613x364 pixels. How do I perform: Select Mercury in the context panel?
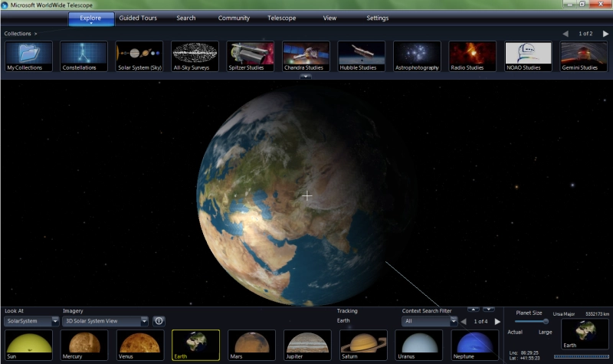click(84, 345)
